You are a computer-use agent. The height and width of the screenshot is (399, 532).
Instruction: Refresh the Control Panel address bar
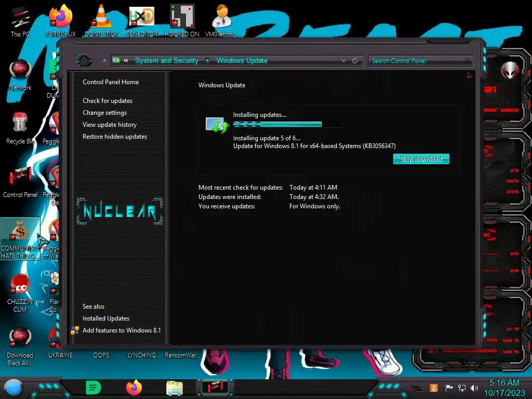point(355,61)
